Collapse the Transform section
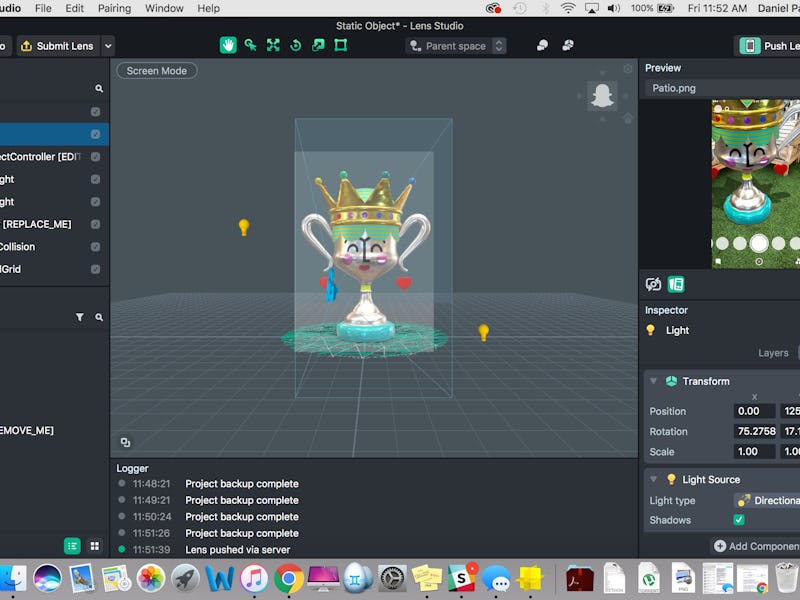This screenshot has width=800, height=600. click(653, 381)
